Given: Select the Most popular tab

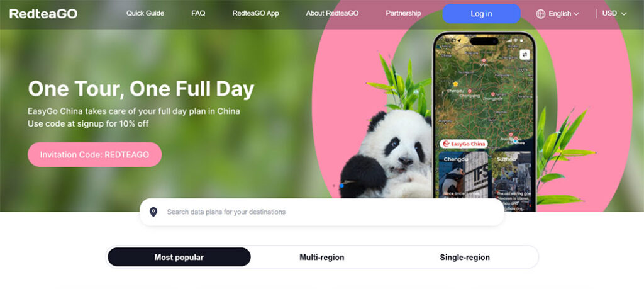Looking at the screenshot, I should [x=179, y=257].
